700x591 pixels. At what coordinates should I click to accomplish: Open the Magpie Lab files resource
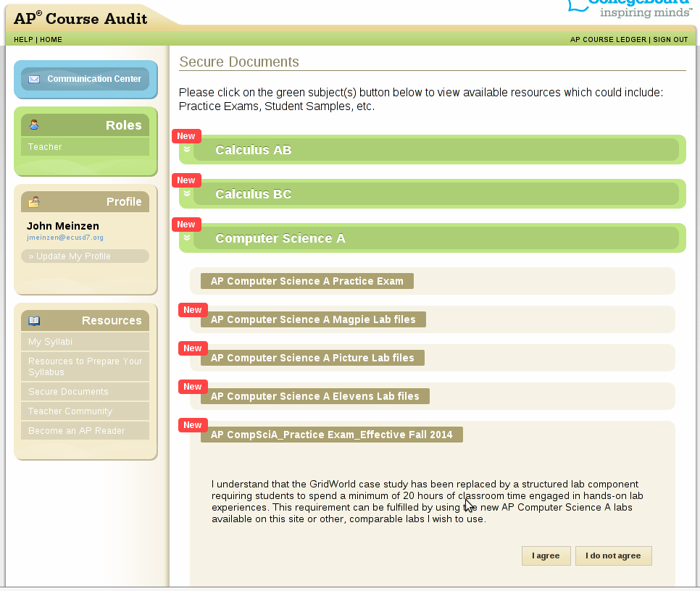tap(313, 319)
